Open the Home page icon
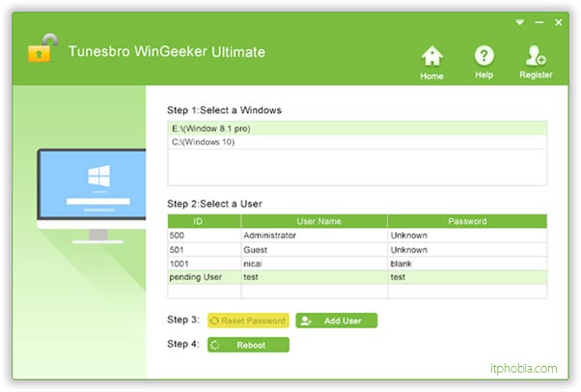 [431, 57]
